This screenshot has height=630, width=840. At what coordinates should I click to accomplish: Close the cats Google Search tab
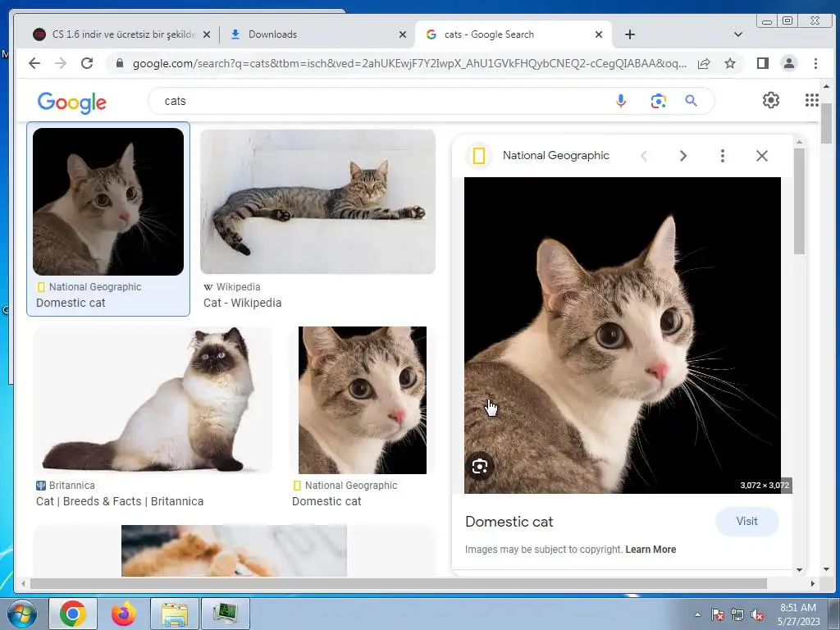[599, 34]
